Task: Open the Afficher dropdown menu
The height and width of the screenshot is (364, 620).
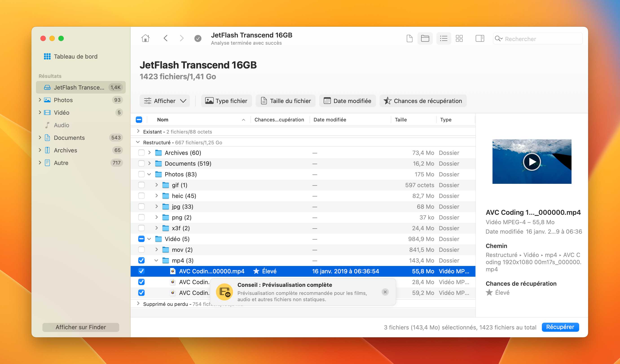Action: (x=165, y=101)
